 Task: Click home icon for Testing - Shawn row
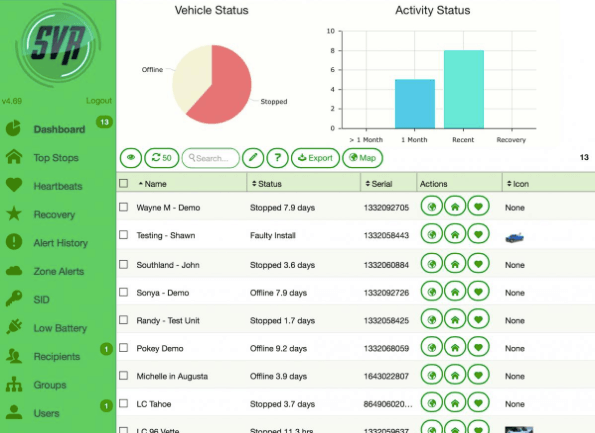click(455, 235)
